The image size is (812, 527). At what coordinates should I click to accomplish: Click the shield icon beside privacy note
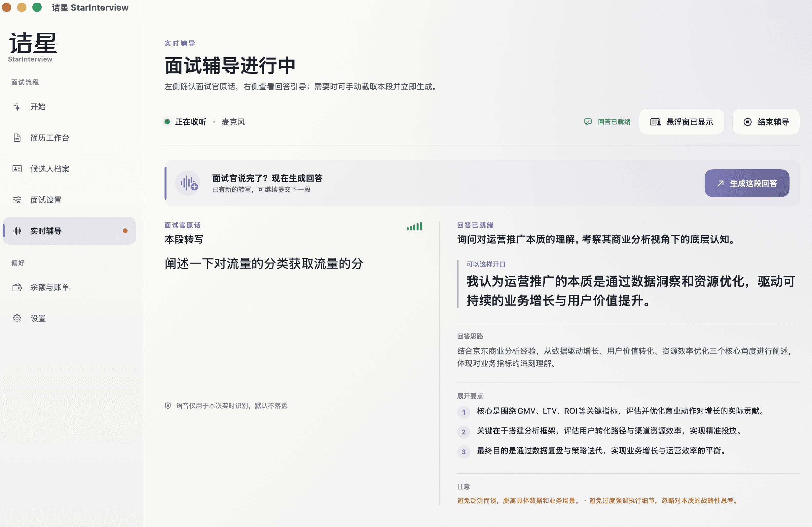168,405
